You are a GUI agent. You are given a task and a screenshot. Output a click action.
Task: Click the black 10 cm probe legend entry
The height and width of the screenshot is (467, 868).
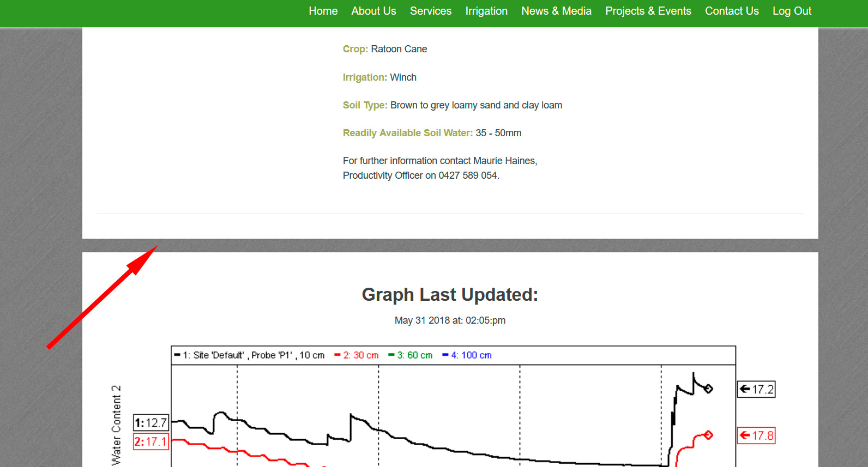click(250, 355)
